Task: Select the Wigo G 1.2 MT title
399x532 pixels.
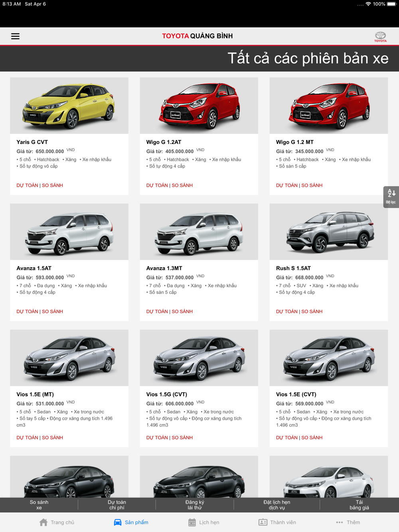Action: (295, 142)
